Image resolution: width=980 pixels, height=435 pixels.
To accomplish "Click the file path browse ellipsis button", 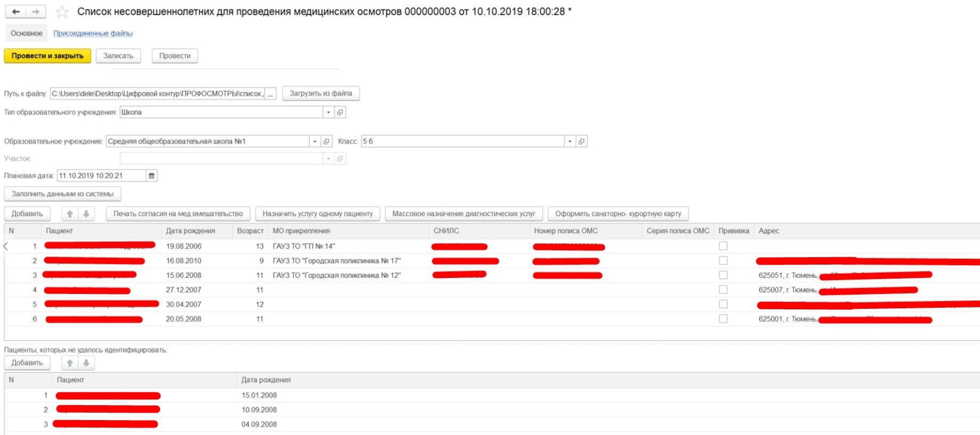I will (x=270, y=94).
